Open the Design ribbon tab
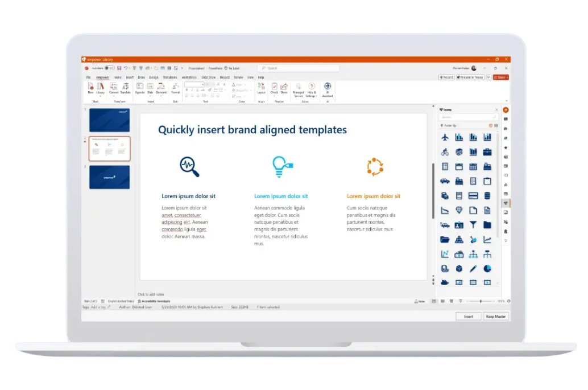The image size is (588, 390). coord(154,77)
